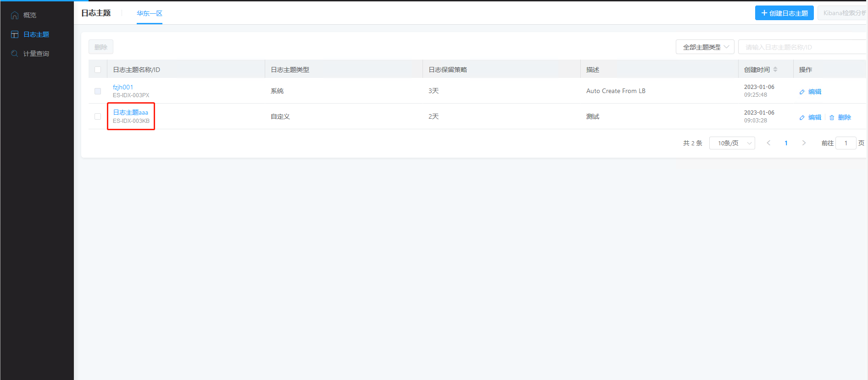Click the table icon beside 日志主题 in sidebar
The height and width of the screenshot is (380, 868).
[15, 34]
